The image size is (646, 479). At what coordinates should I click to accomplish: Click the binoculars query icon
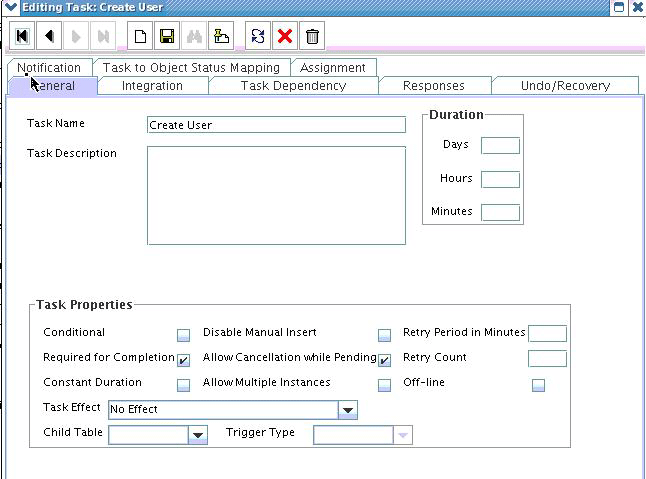[194, 36]
